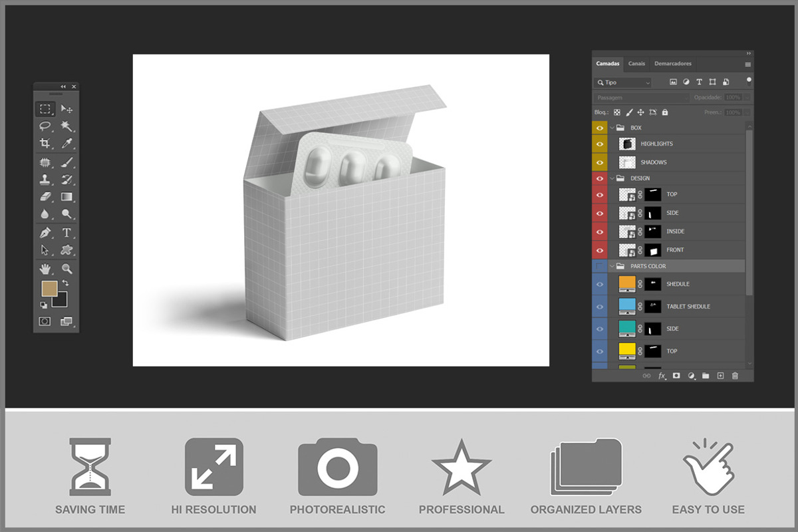This screenshot has height=532, width=798.
Task: Toggle visibility of TABLET SHEDULE layer
Action: [600, 307]
